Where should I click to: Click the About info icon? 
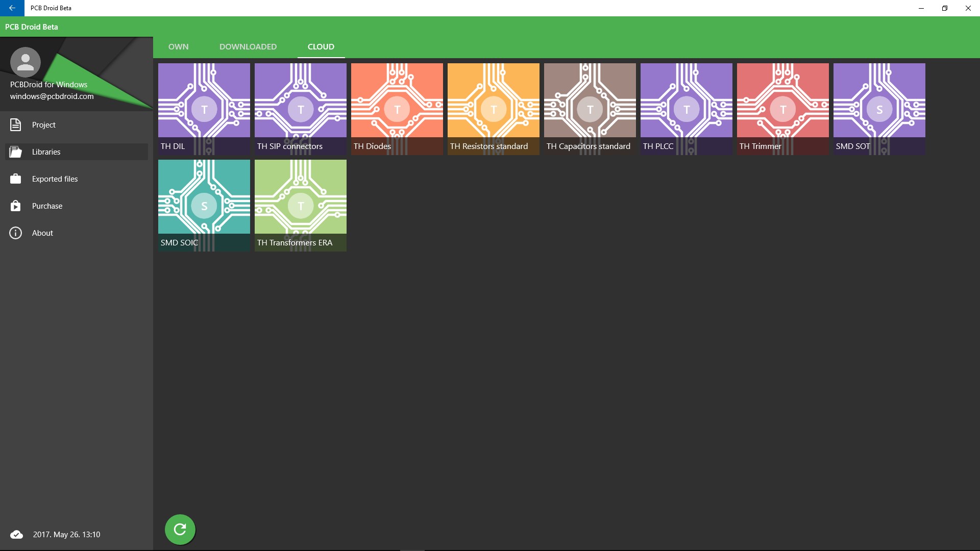pyautogui.click(x=16, y=233)
